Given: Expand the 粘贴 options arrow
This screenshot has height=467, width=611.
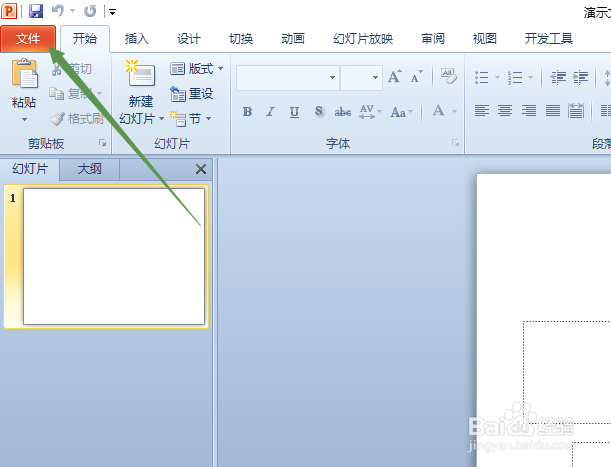Looking at the screenshot, I should (x=25, y=120).
